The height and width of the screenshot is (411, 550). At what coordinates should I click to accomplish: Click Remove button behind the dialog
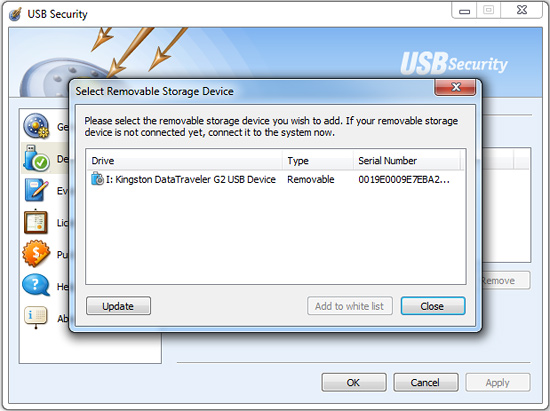(505, 281)
